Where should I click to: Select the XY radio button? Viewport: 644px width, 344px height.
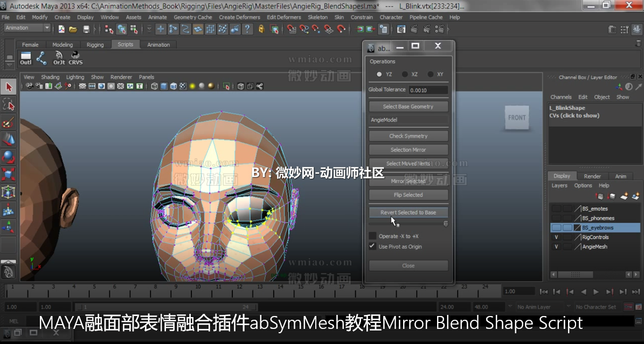coord(431,74)
